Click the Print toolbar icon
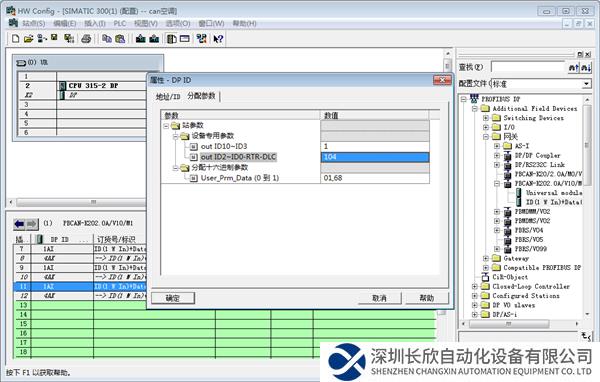Image resolution: width=600 pixels, height=382 pixels. point(86,38)
